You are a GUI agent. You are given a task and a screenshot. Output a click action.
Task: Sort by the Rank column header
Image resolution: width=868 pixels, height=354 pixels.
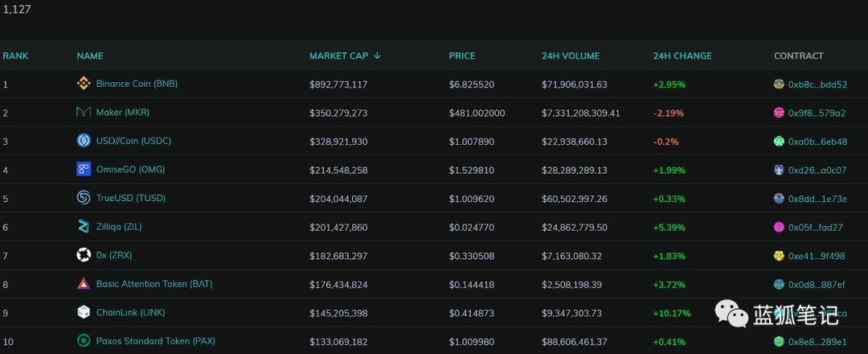[15, 56]
